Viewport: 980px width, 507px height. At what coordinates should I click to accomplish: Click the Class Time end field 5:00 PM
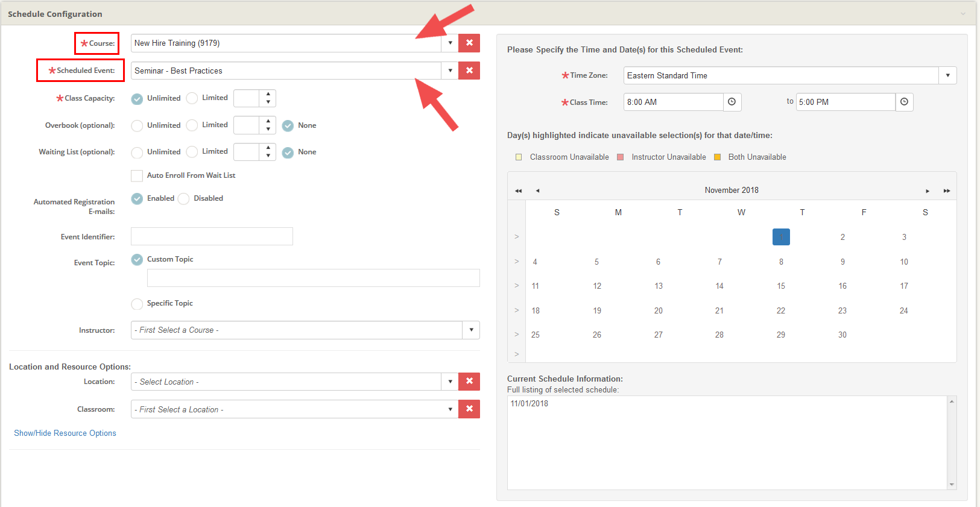point(846,102)
